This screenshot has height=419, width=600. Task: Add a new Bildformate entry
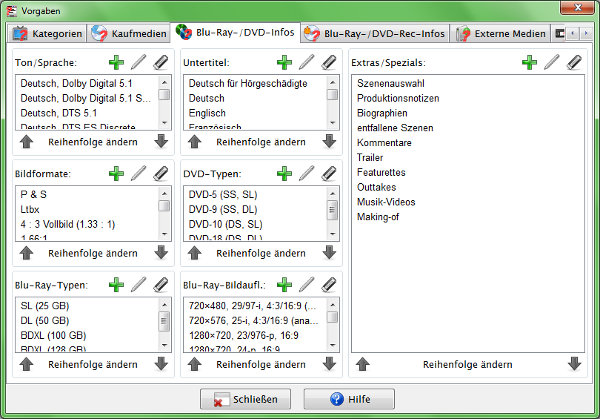tap(117, 174)
